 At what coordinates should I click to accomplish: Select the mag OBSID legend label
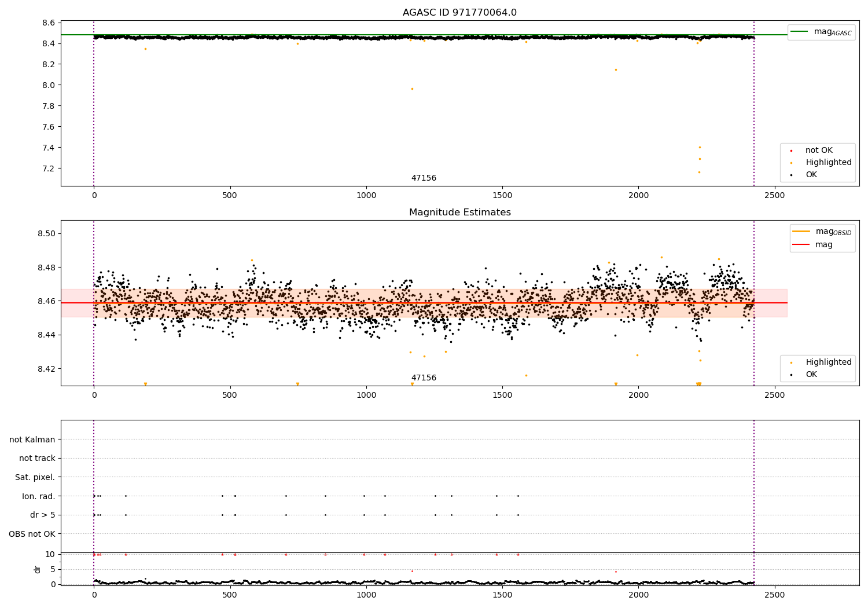click(833, 232)
